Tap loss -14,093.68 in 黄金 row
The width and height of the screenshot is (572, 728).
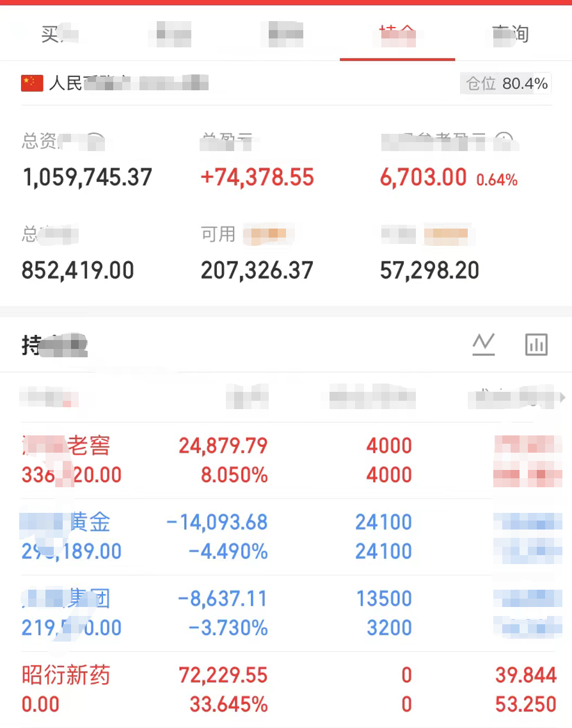[x=217, y=522]
